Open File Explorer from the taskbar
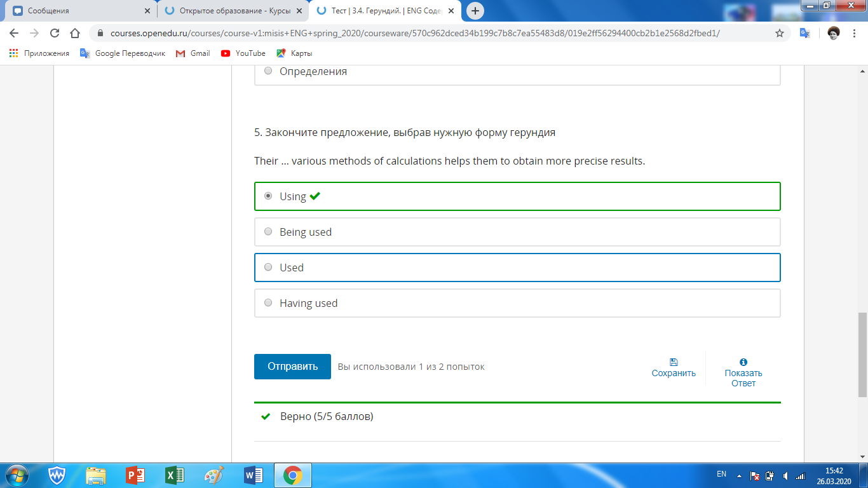 coord(96,475)
